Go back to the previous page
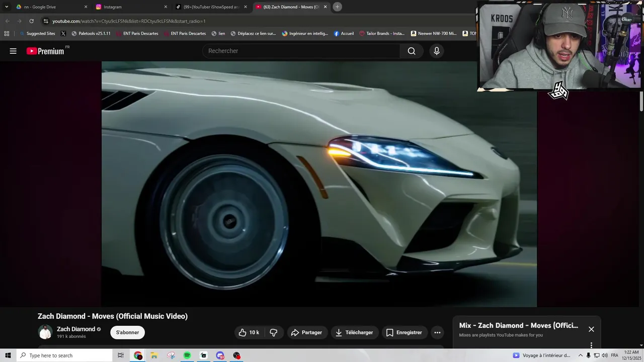The height and width of the screenshot is (362, 644). [x=7, y=21]
